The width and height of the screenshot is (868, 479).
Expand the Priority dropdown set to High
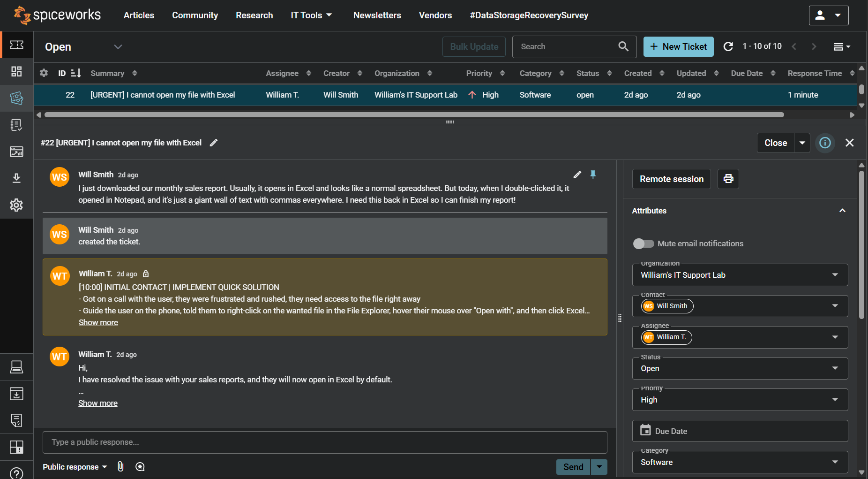coord(740,400)
